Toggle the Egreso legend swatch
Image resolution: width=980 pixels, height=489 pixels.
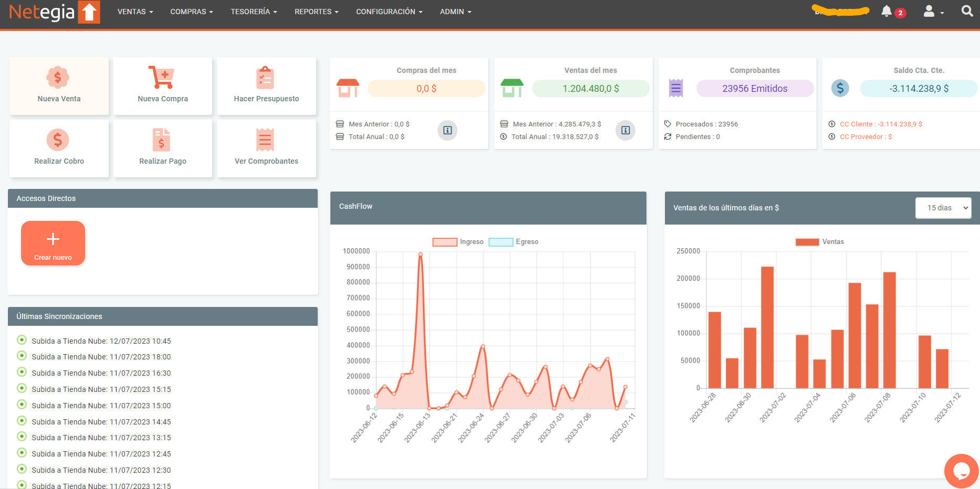501,242
